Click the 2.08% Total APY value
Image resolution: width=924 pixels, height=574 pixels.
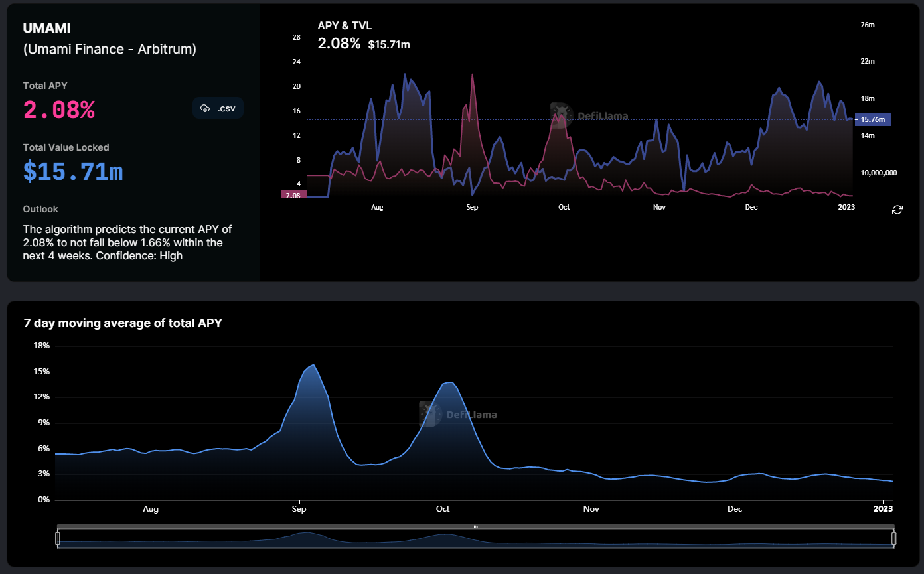(59, 110)
